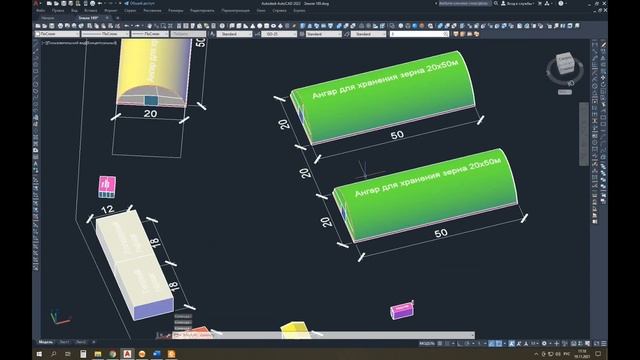The height and width of the screenshot is (360, 640).
Task: Open Chrome from Windows taskbar
Action: pos(112,354)
